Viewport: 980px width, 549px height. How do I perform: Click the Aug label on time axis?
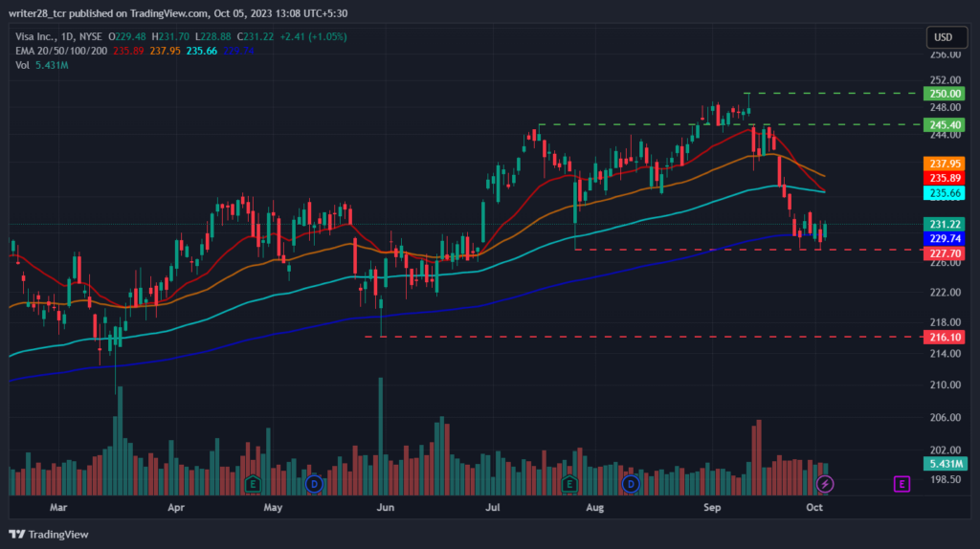[x=594, y=507]
